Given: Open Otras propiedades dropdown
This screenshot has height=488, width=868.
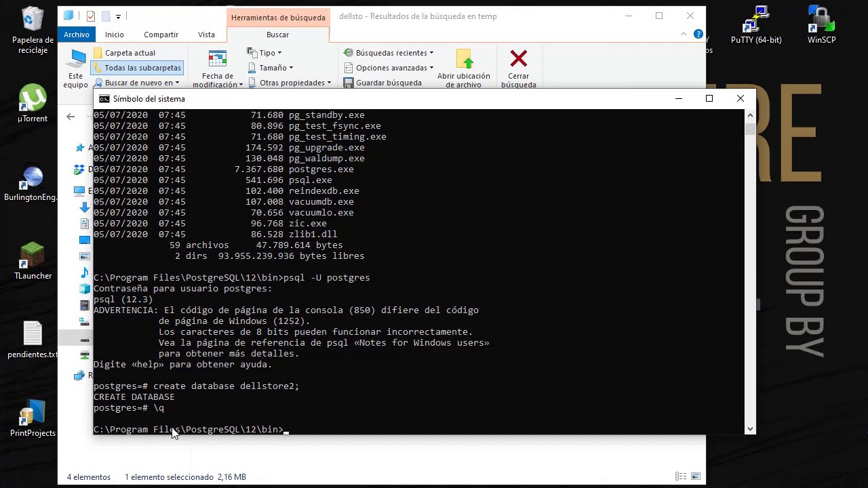Looking at the screenshot, I should point(290,83).
